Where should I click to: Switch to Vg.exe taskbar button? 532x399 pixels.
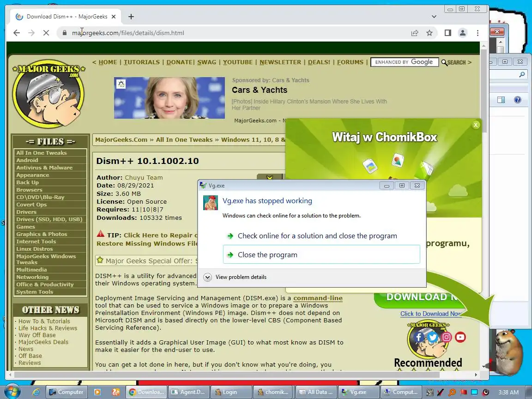coord(359,392)
